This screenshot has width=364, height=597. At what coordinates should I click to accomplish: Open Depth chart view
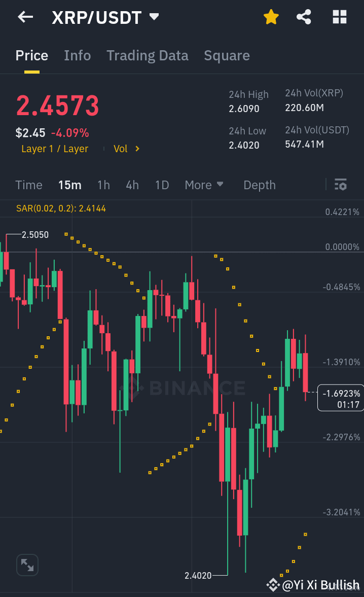point(259,185)
